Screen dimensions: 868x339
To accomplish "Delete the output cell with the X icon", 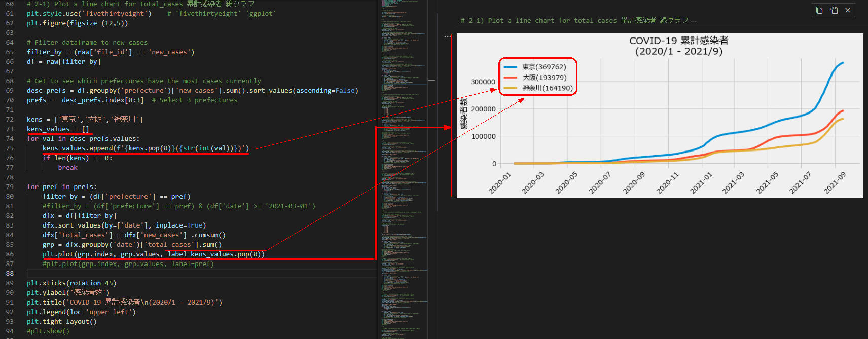I will click(x=848, y=10).
